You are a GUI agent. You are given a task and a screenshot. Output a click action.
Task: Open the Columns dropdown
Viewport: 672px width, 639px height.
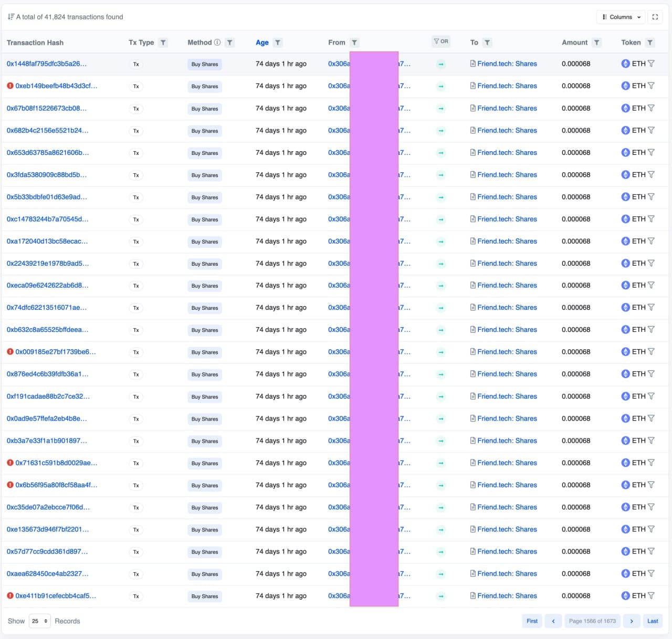coord(621,17)
